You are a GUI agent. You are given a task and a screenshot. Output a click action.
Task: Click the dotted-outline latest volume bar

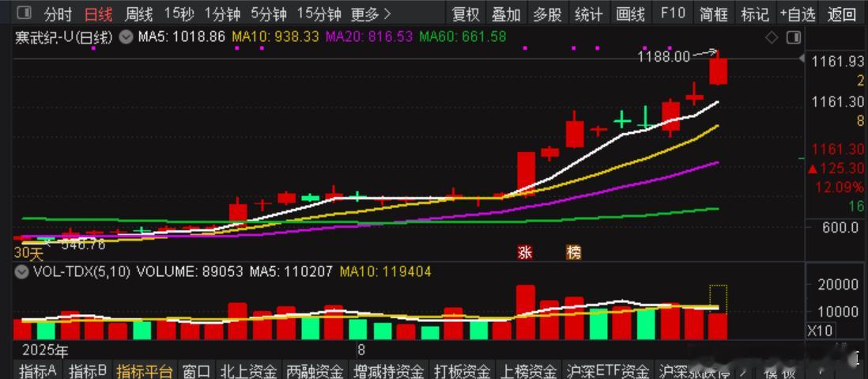[x=718, y=312]
